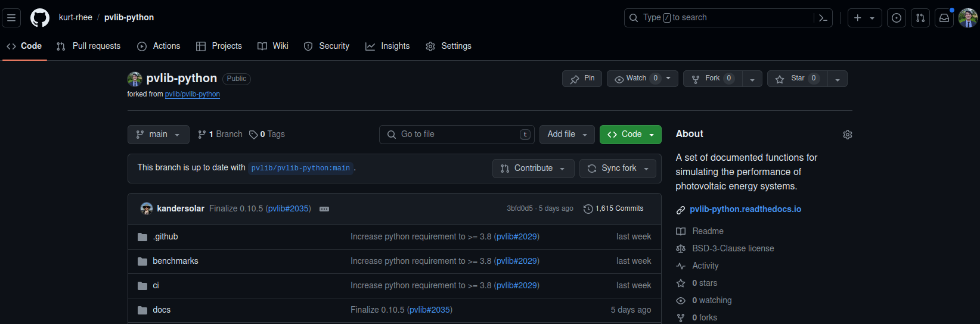Open the Pull requests tab

[x=88, y=46]
